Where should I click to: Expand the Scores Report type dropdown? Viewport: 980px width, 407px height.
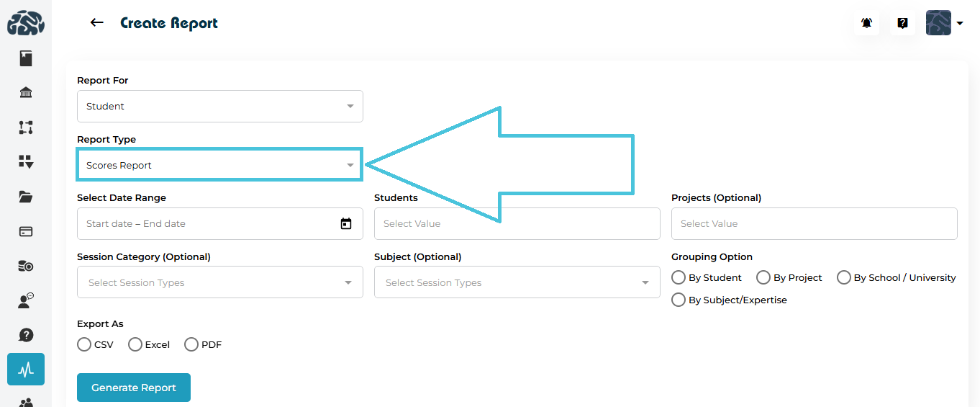click(x=219, y=165)
